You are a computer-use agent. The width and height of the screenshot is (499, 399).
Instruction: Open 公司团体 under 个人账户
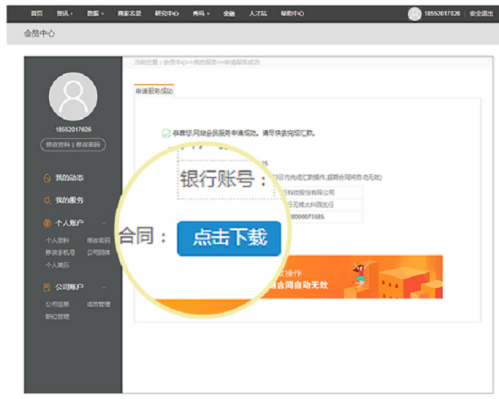(x=99, y=253)
